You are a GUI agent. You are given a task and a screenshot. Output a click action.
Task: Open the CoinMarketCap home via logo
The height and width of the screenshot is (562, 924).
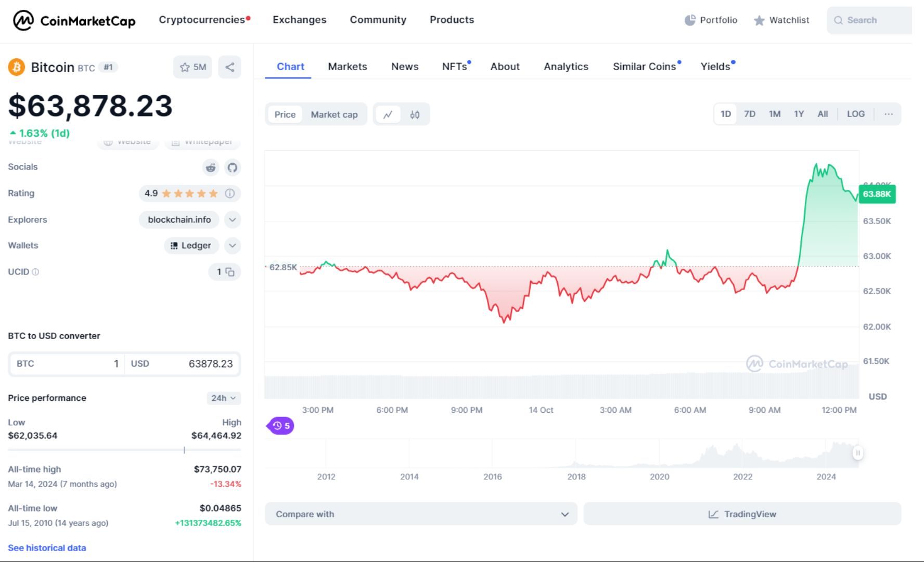click(x=73, y=21)
